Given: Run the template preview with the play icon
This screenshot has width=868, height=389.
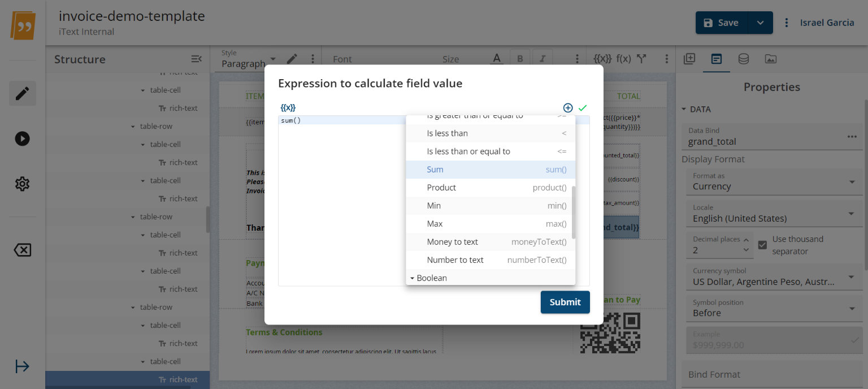Looking at the screenshot, I should (x=22, y=139).
